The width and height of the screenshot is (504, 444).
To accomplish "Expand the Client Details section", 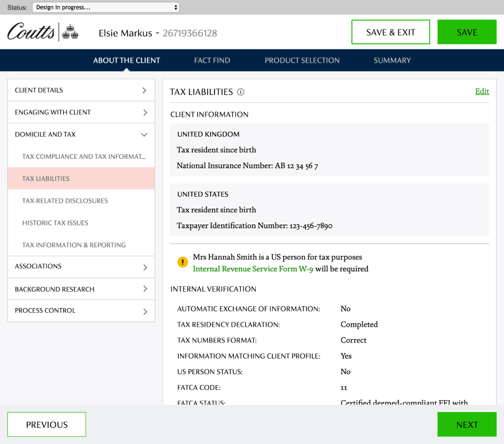I will pyautogui.click(x=81, y=90).
